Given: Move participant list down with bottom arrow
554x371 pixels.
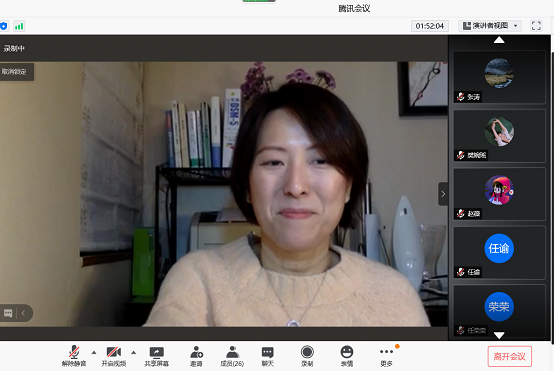Looking at the screenshot, I should coord(499,335).
